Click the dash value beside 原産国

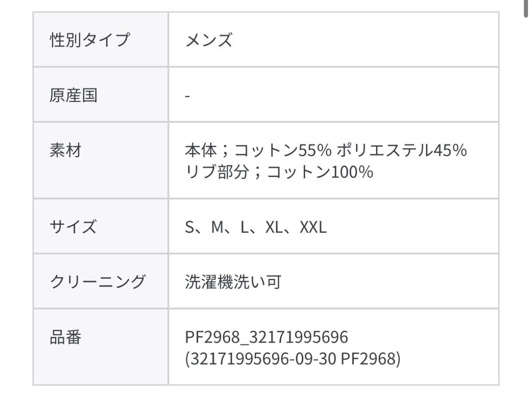click(188, 96)
